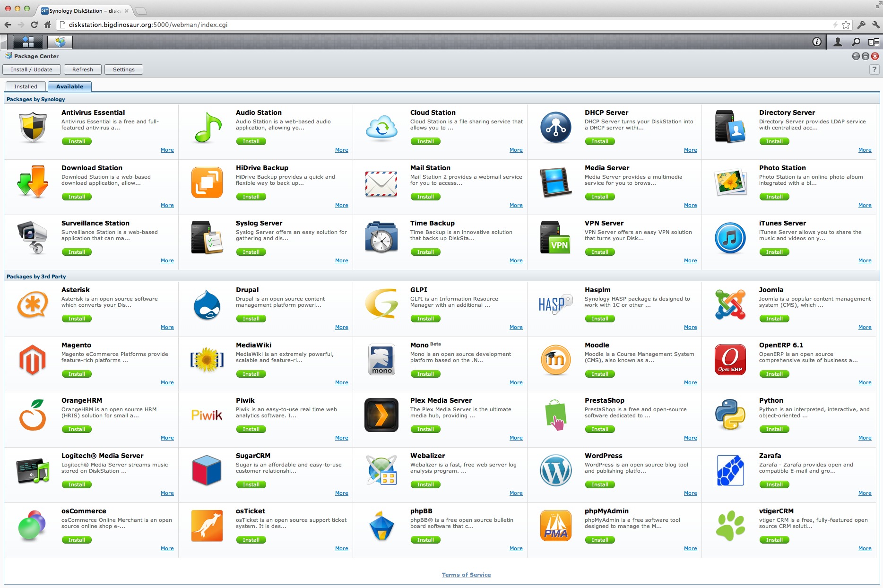Viewport: 883px width, 588px height.
Task: Open the browser wrench menu
Action: pyautogui.click(x=876, y=25)
